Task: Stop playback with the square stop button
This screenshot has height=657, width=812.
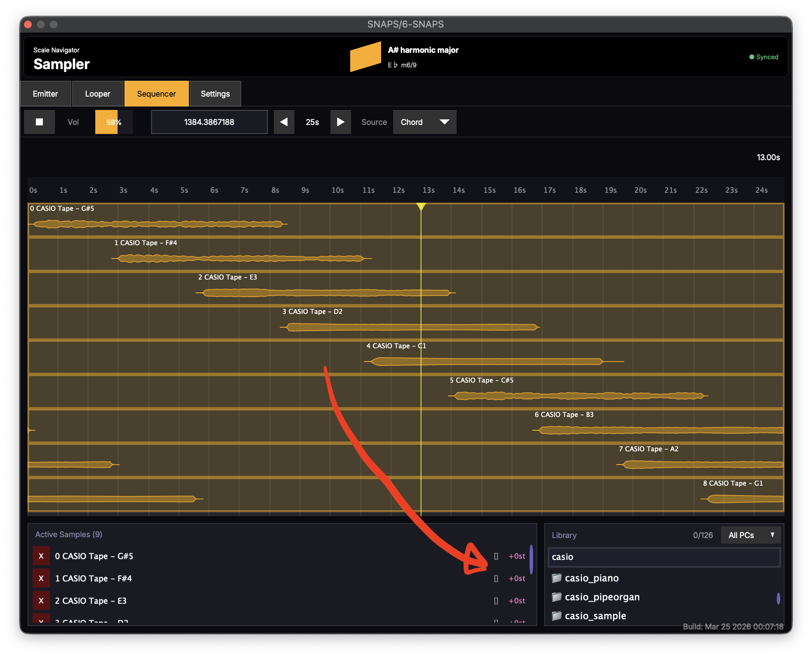Action: [x=39, y=122]
